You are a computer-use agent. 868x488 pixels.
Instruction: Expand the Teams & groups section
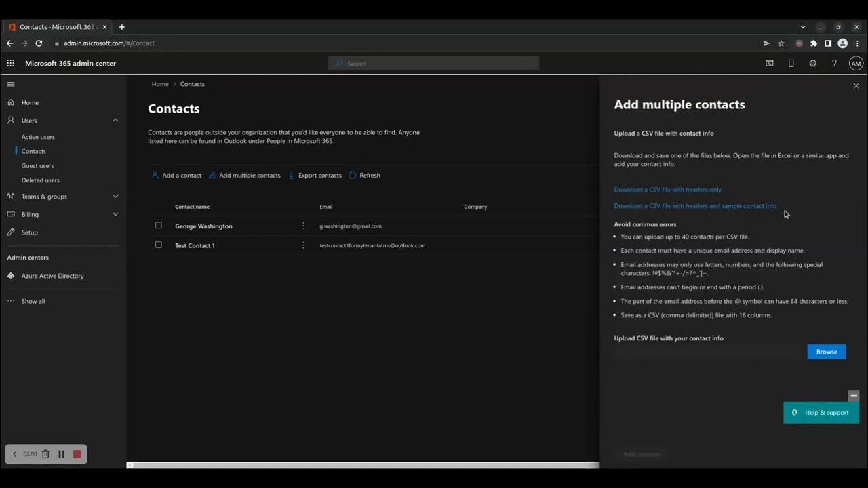115,196
